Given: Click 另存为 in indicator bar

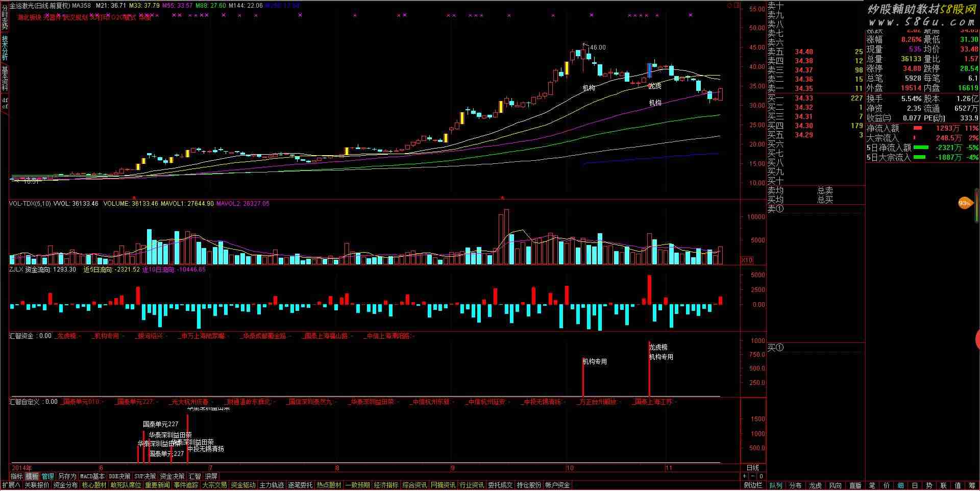Looking at the screenshot, I should 67,476.
